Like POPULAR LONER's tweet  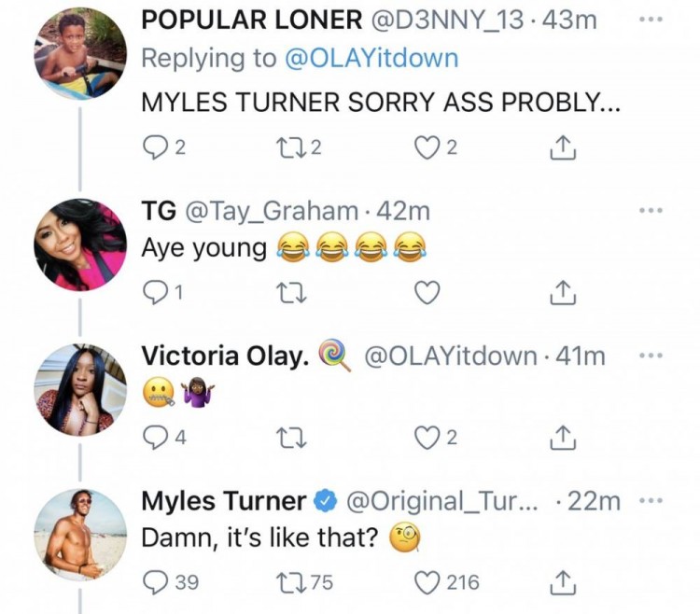[x=427, y=147]
